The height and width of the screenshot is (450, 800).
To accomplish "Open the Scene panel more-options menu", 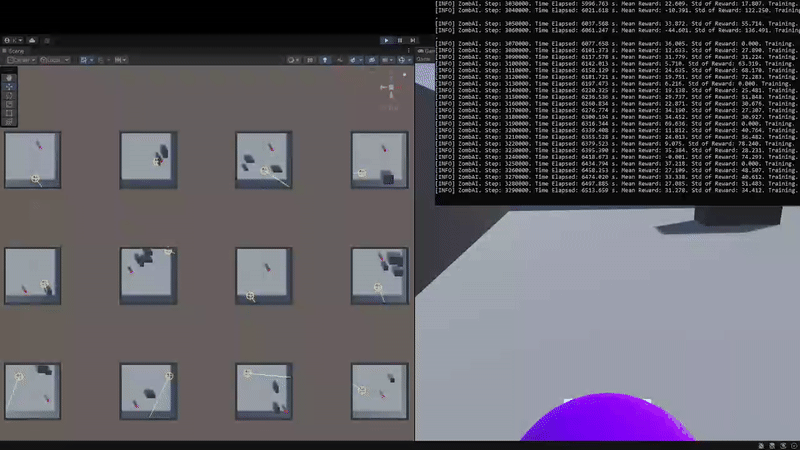I will [x=409, y=51].
